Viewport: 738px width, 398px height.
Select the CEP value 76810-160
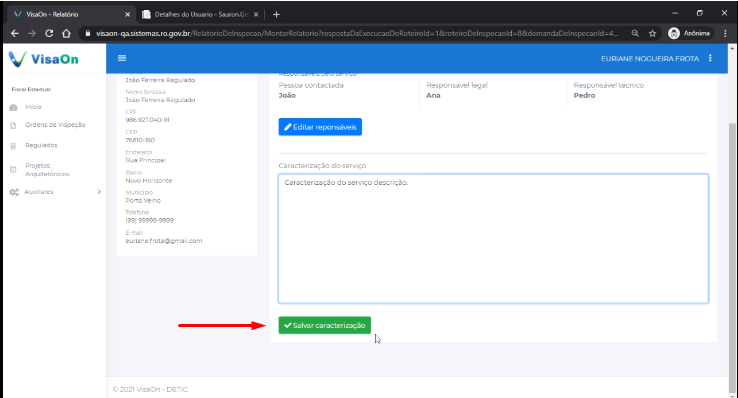[140, 140]
